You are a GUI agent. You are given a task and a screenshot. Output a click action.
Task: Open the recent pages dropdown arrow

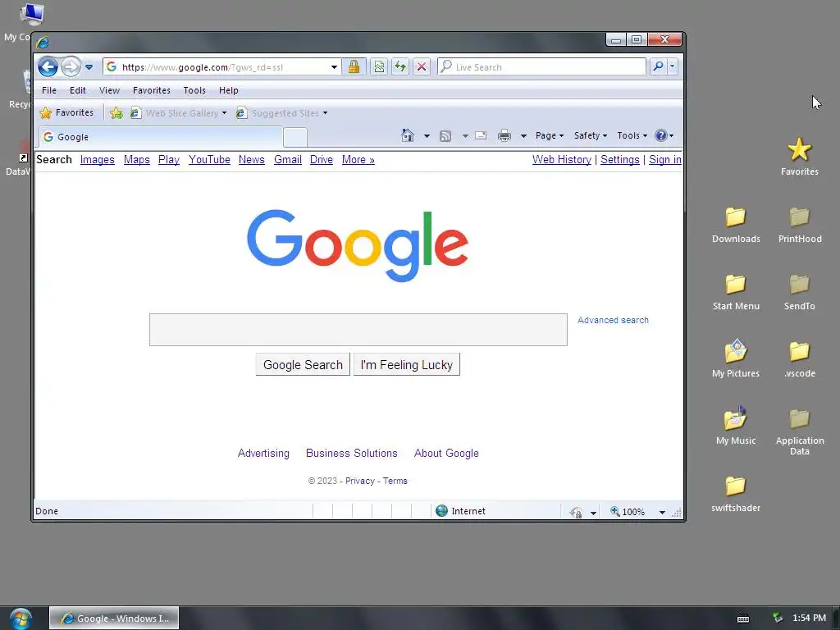tap(89, 67)
